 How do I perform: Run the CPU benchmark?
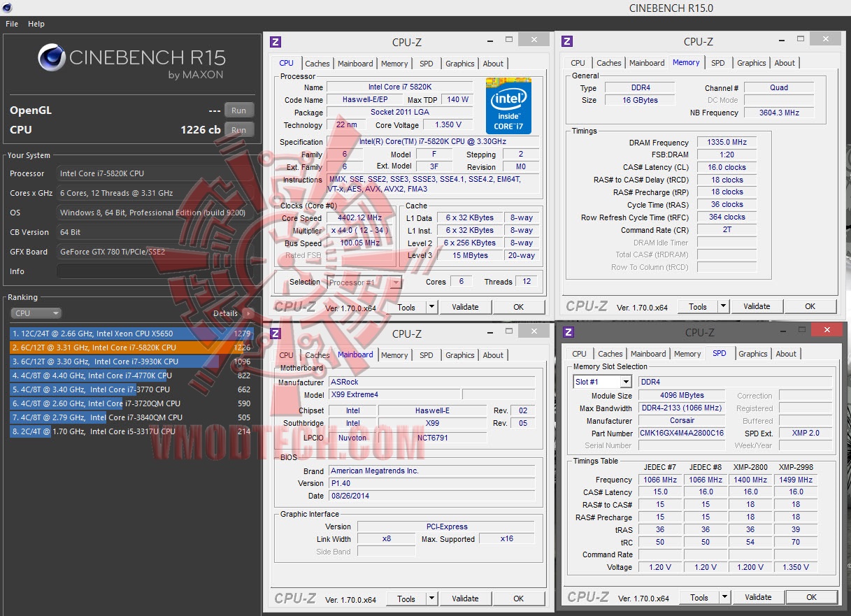coord(239,129)
